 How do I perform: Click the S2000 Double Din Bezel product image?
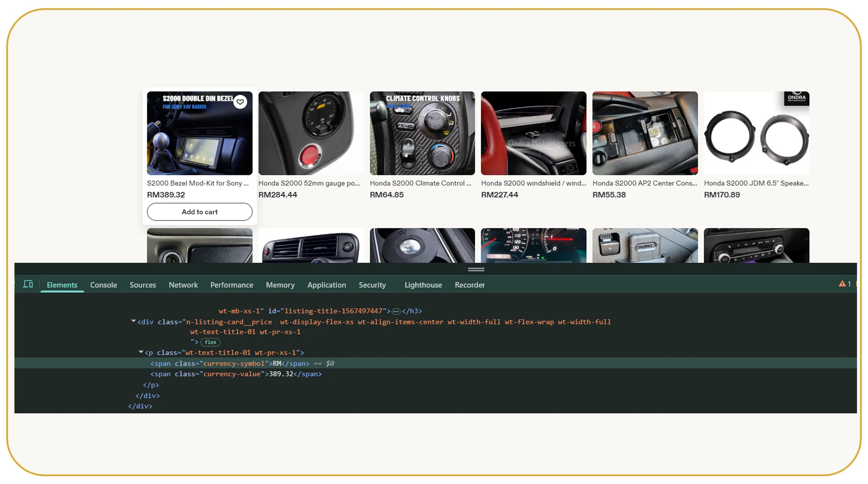(x=200, y=133)
